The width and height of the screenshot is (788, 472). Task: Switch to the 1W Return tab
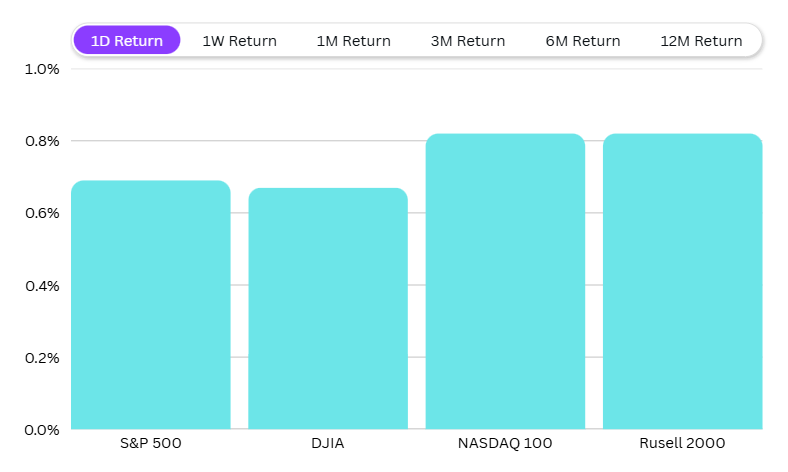coord(239,41)
